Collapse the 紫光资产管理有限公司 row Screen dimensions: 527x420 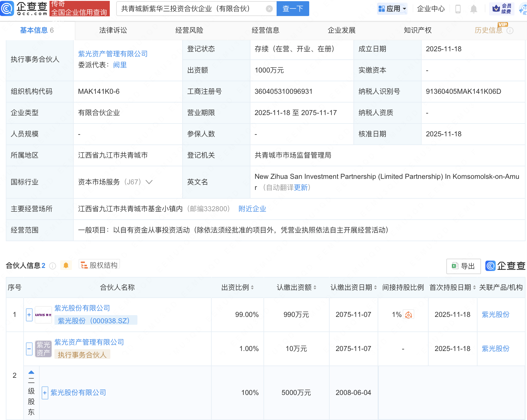click(x=29, y=349)
